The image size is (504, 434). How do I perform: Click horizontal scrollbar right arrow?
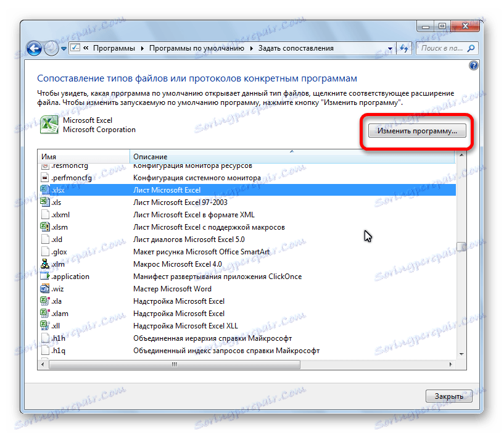[450, 364]
